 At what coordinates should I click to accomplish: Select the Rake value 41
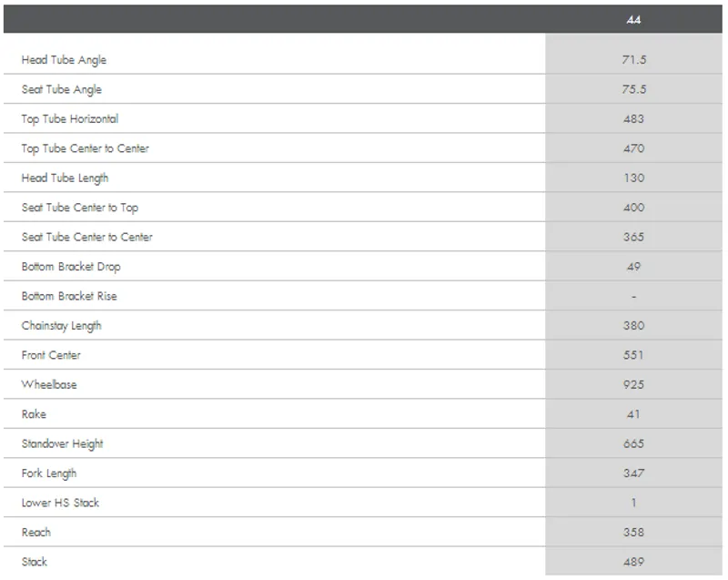634,414
